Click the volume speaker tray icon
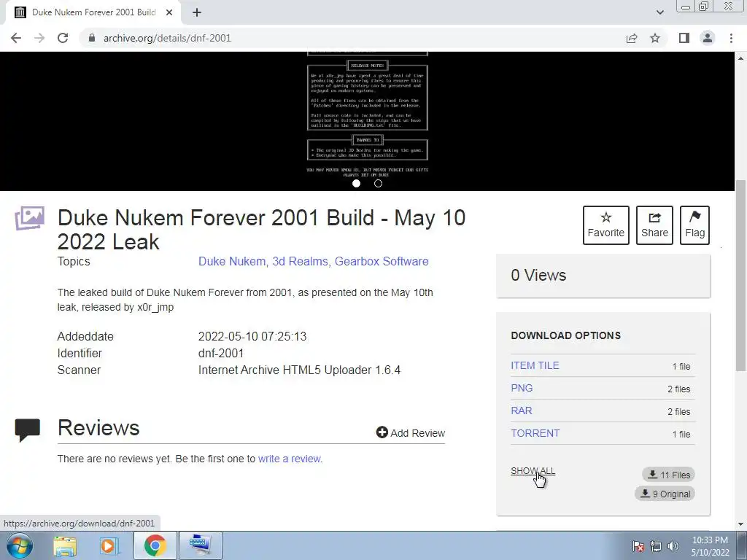This screenshot has height=560, width=747. click(x=673, y=546)
